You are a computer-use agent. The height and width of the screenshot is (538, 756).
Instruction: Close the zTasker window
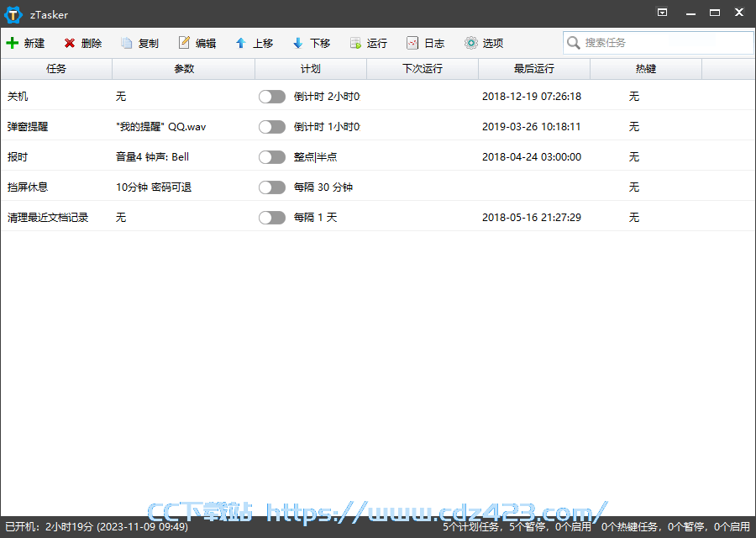[739, 13]
